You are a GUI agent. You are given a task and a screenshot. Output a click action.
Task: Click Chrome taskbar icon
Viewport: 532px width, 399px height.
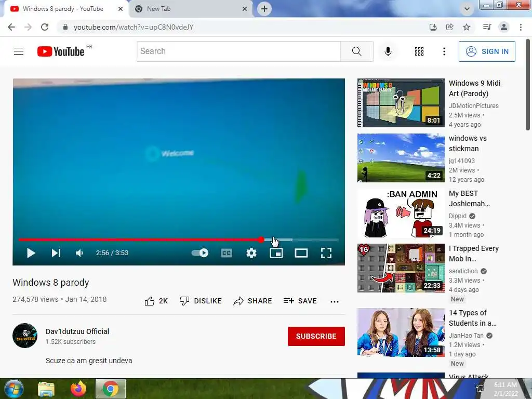coord(111,389)
